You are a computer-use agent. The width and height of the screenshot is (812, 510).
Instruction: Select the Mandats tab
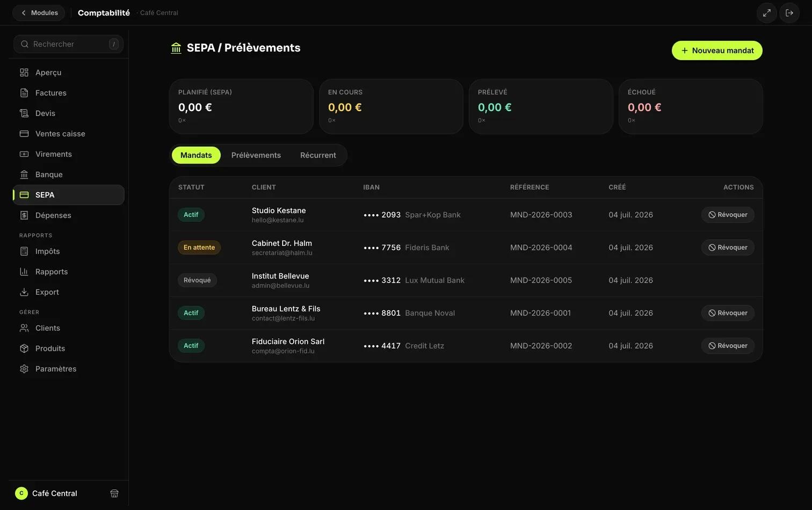(196, 155)
